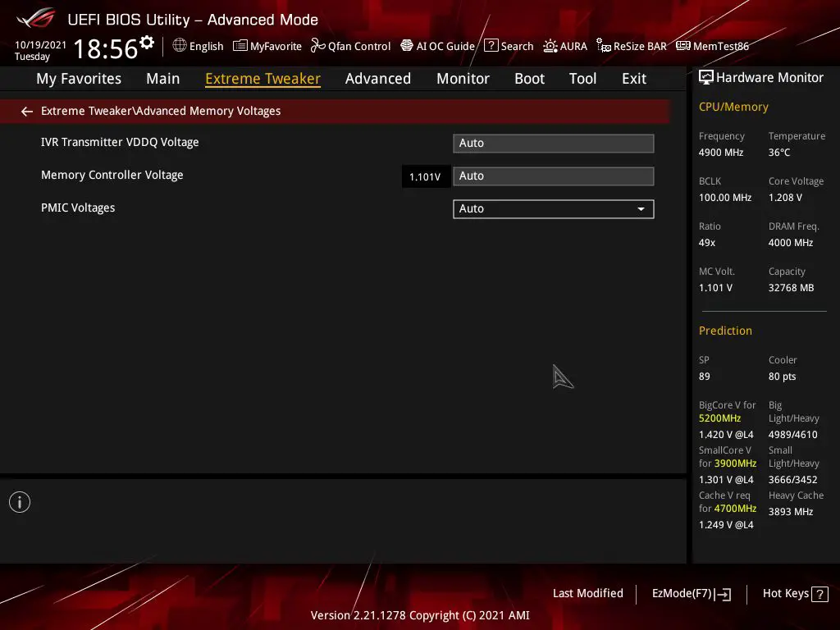
Task: Open the Monitor tab
Action: [x=463, y=79]
